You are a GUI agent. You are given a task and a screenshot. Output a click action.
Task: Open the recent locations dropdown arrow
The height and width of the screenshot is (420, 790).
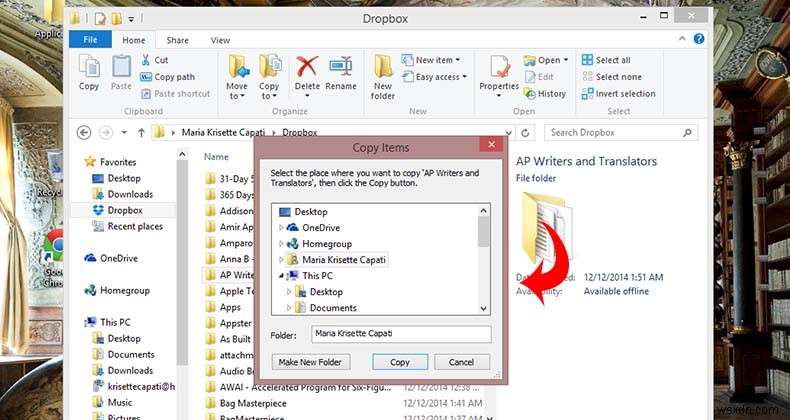pos(124,133)
